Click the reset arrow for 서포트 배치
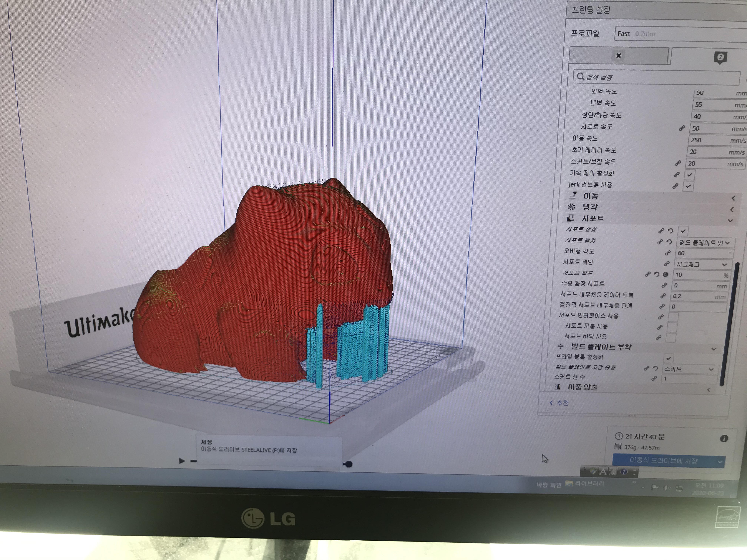747x560 pixels. 669,242
